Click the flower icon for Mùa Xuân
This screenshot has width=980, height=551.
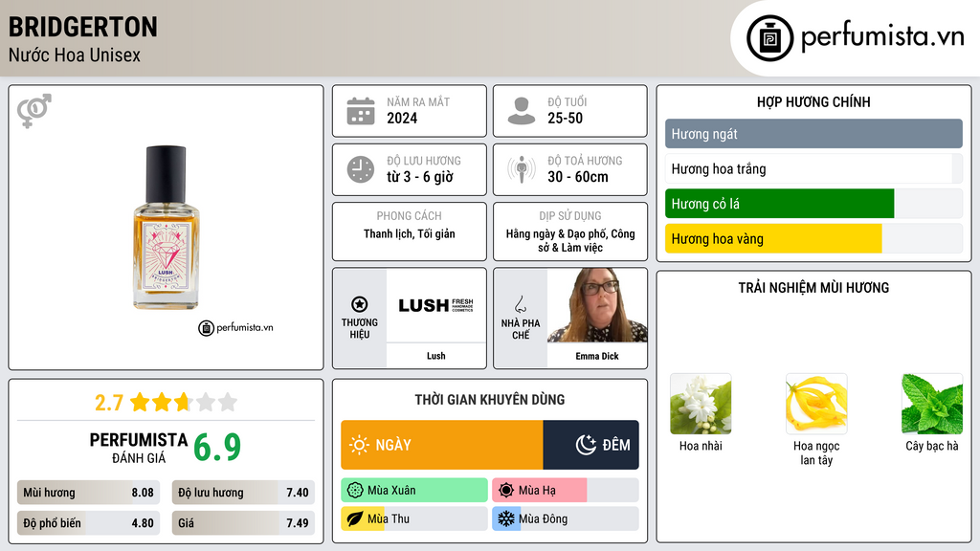click(x=355, y=491)
